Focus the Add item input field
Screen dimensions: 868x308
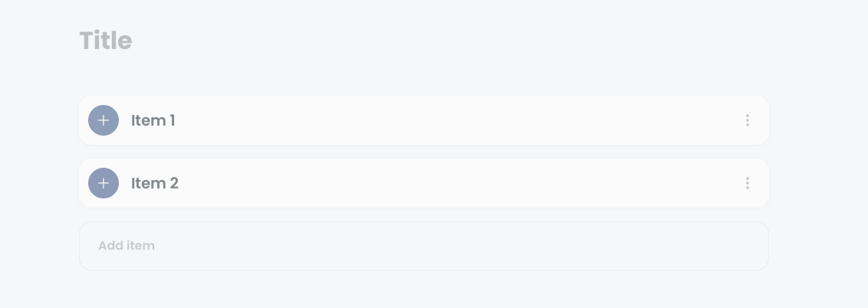coord(424,246)
